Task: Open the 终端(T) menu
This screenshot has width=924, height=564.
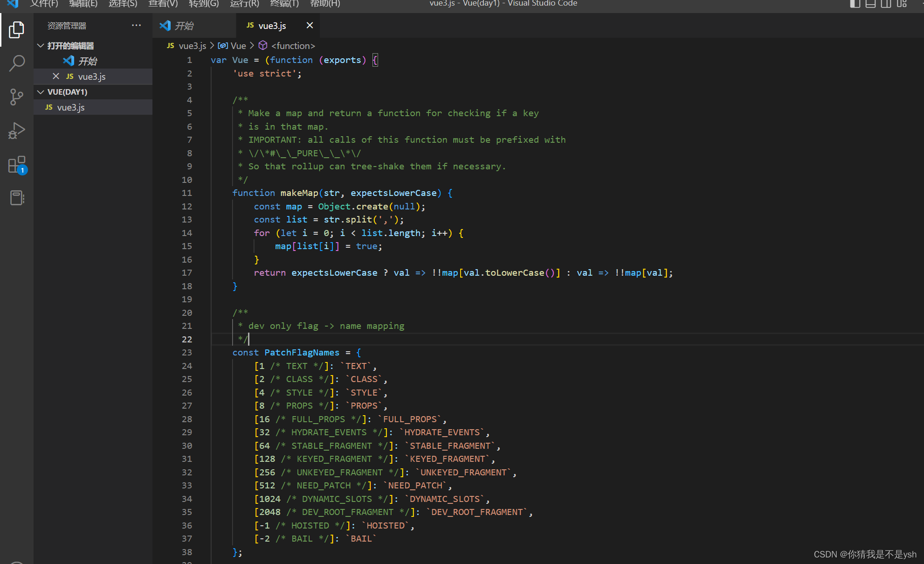Action: click(x=284, y=4)
